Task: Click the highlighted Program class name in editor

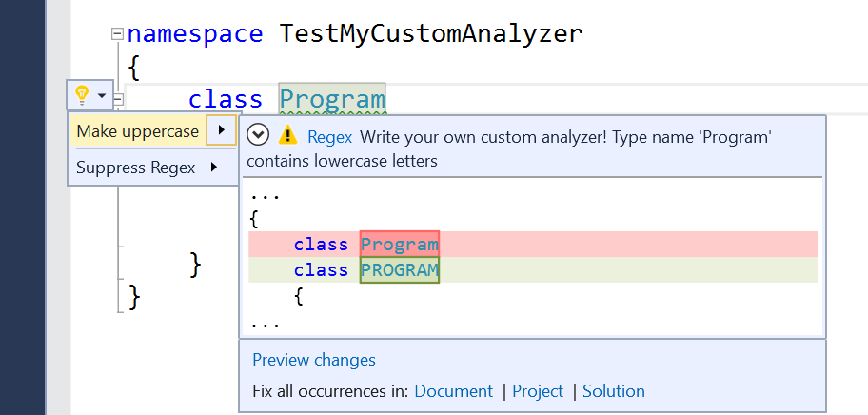Action: (332, 98)
